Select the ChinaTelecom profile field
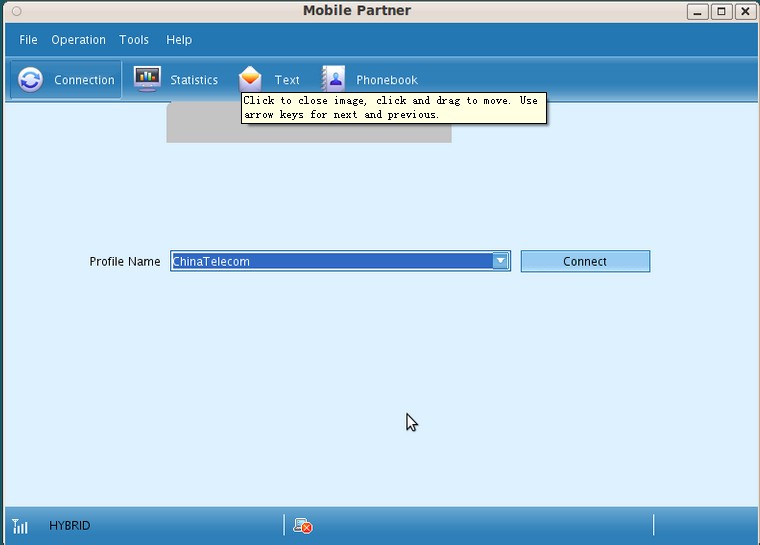Image resolution: width=760 pixels, height=545 pixels. [x=330, y=261]
